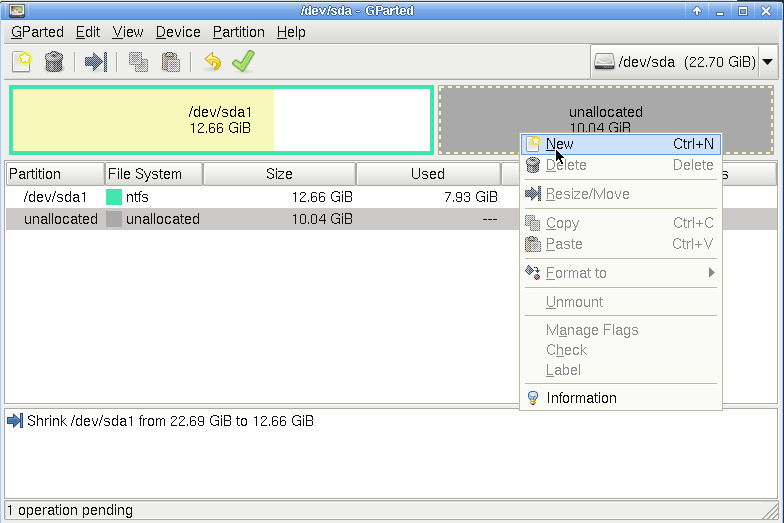Viewport: 784px width, 523px height.
Task: Open the Help menu
Action: (291, 32)
